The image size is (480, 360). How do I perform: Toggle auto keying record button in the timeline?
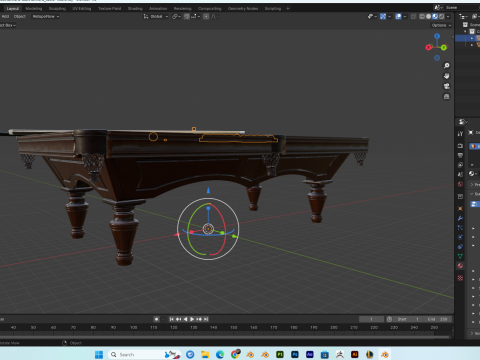coord(156,319)
